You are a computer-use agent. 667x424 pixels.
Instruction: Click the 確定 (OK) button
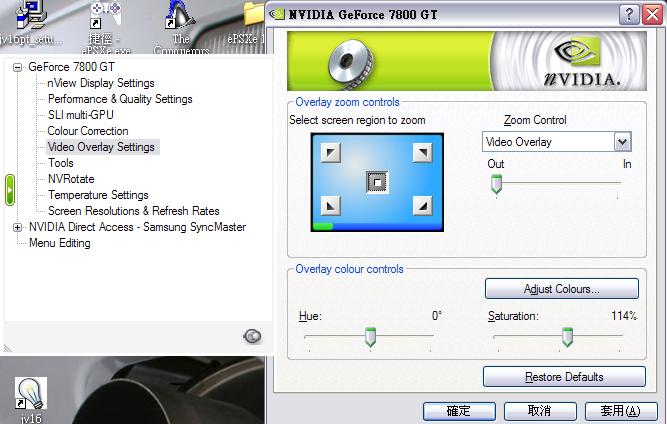coord(459,411)
